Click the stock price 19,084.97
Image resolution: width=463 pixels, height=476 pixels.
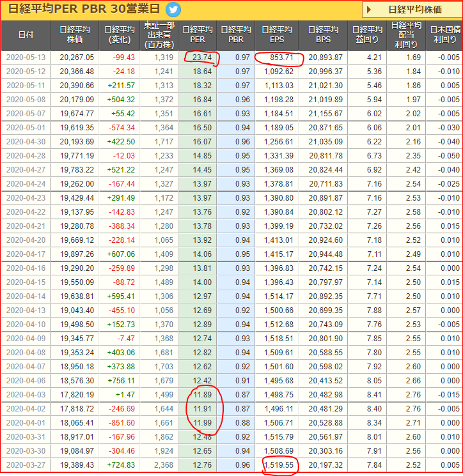(x=77, y=451)
